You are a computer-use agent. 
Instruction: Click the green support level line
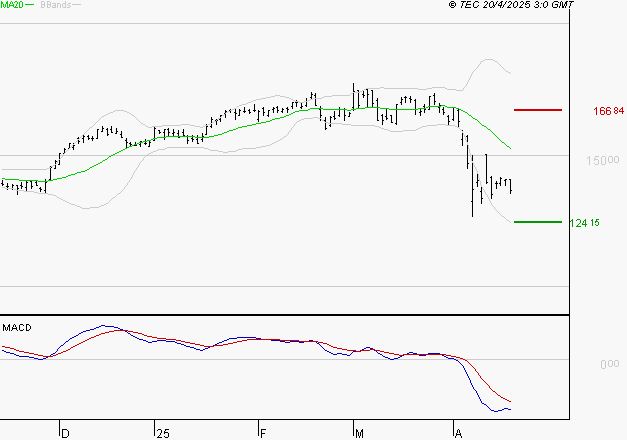coord(538,222)
